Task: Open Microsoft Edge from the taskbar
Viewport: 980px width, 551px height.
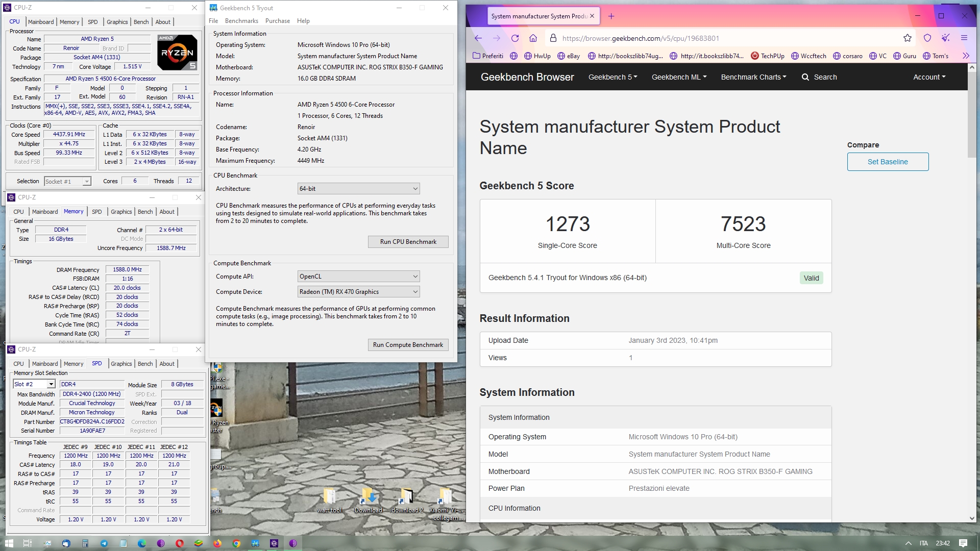Action: tap(142, 543)
